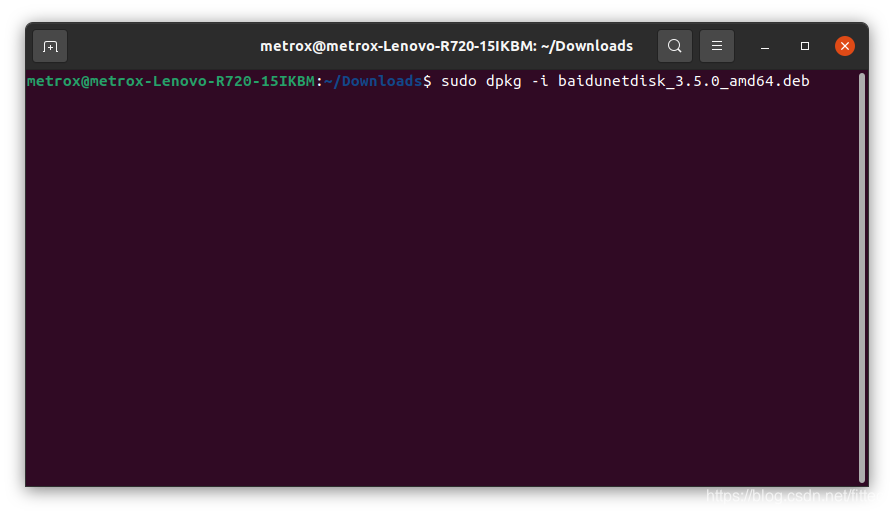Open the terminal search tool
The image size is (894, 515).
point(674,46)
